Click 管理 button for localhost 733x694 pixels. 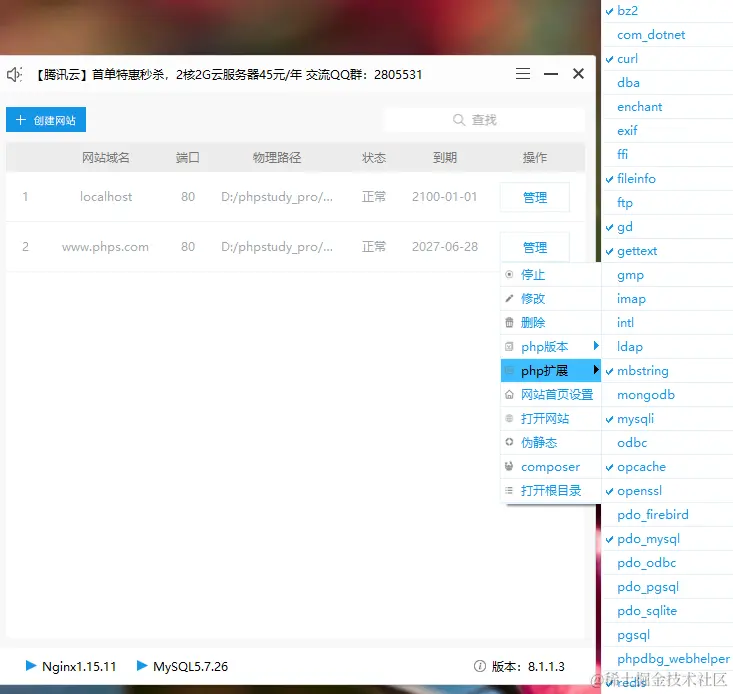pos(535,197)
